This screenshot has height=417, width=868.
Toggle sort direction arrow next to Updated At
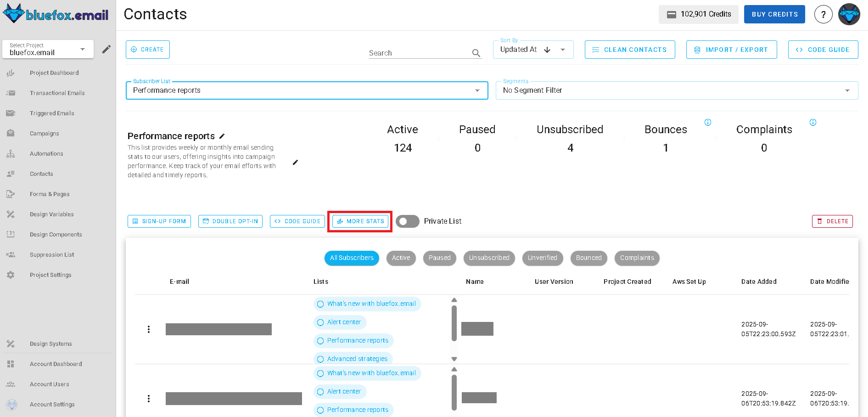[547, 50]
